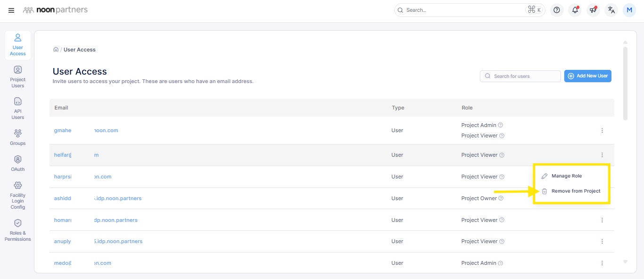Open the help question mark icon
The image size is (644, 279).
[557, 10]
